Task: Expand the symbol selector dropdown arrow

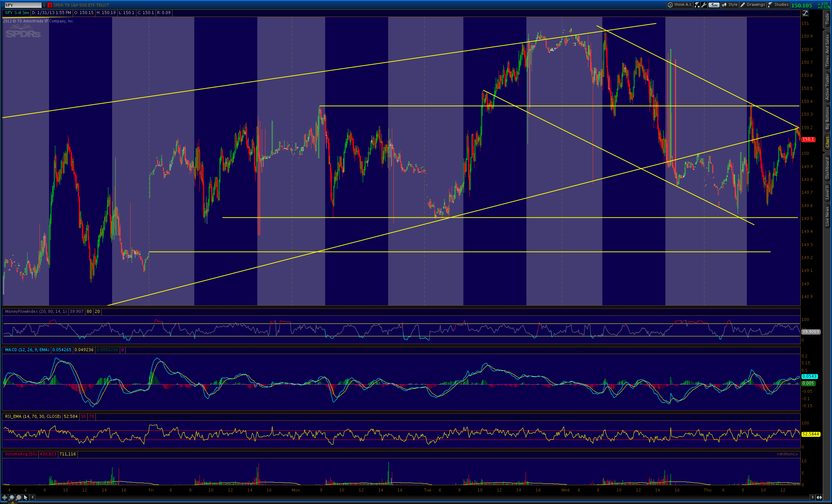Action: click(x=44, y=5)
